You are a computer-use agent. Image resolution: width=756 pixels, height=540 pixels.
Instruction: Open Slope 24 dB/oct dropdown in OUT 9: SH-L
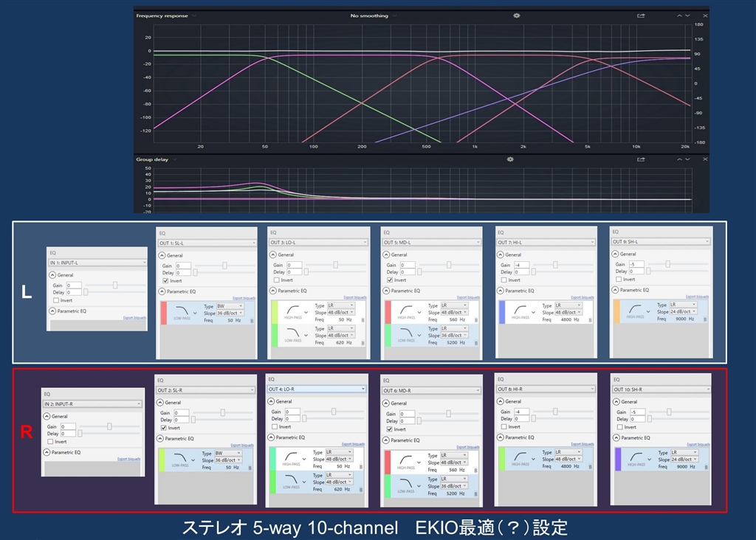[x=683, y=311]
